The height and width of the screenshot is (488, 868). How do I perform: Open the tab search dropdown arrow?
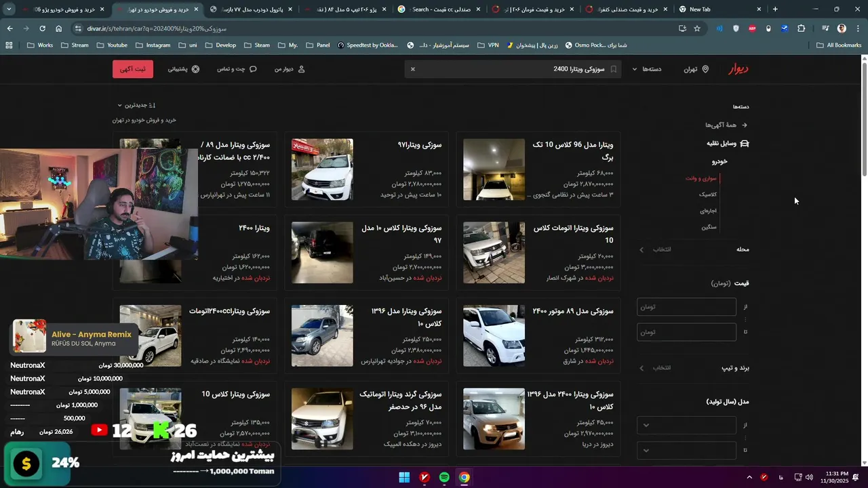coord(9,9)
